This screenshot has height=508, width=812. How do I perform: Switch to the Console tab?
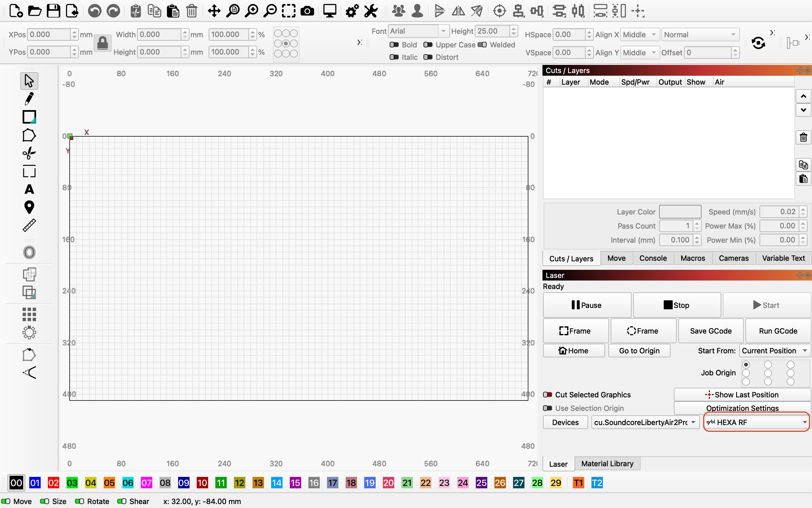[653, 258]
